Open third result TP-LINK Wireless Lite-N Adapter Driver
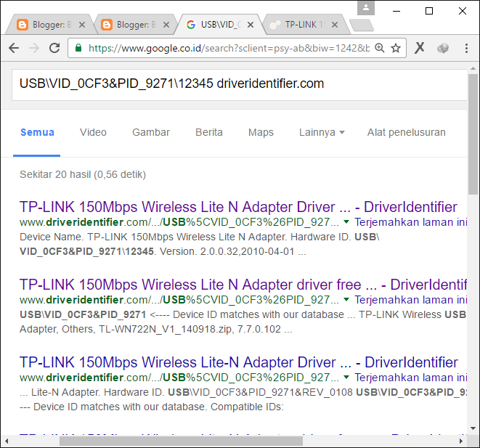This screenshot has width=480, height=448. [238, 362]
